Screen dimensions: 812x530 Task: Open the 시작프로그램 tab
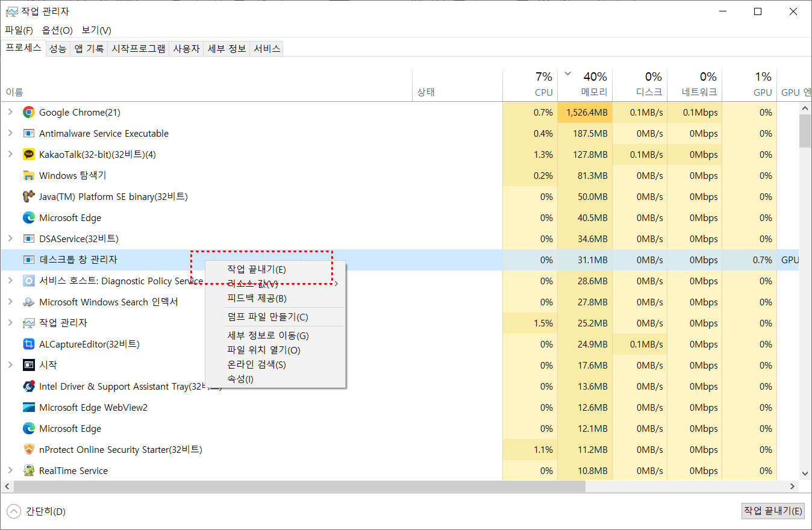coord(139,49)
